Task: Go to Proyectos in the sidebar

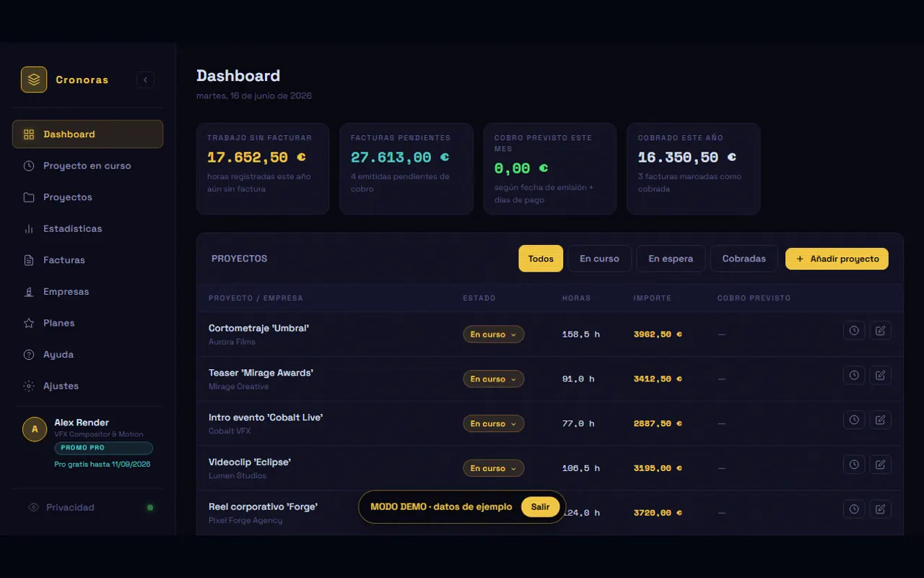Action: pyautogui.click(x=87, y=197)
